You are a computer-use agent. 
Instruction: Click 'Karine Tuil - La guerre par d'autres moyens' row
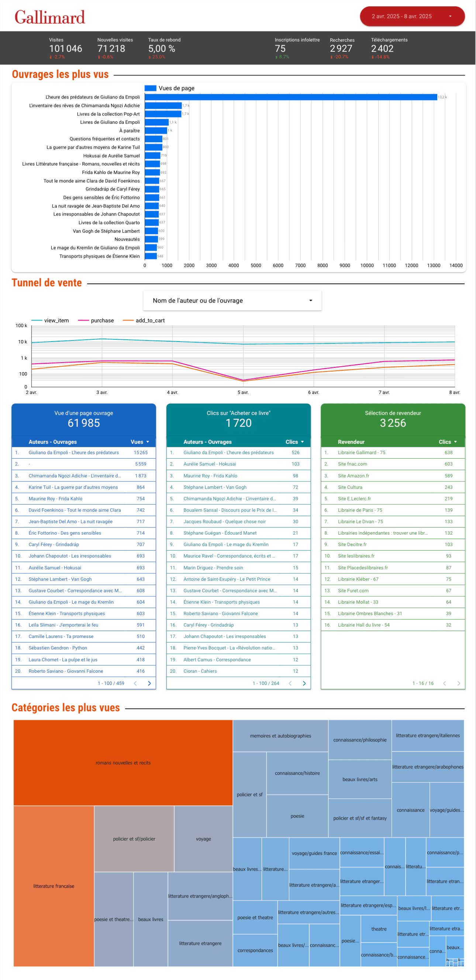[83, 487]
